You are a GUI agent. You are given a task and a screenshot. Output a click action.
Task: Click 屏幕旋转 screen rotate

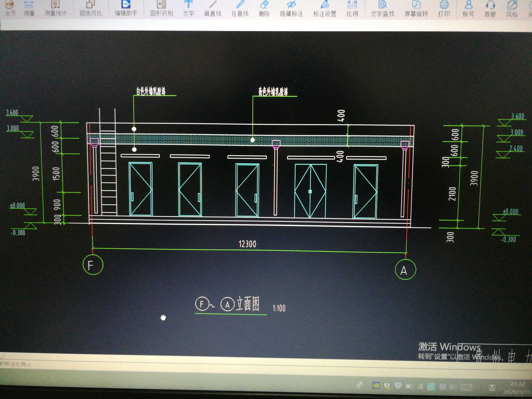[x=416, y=8]
